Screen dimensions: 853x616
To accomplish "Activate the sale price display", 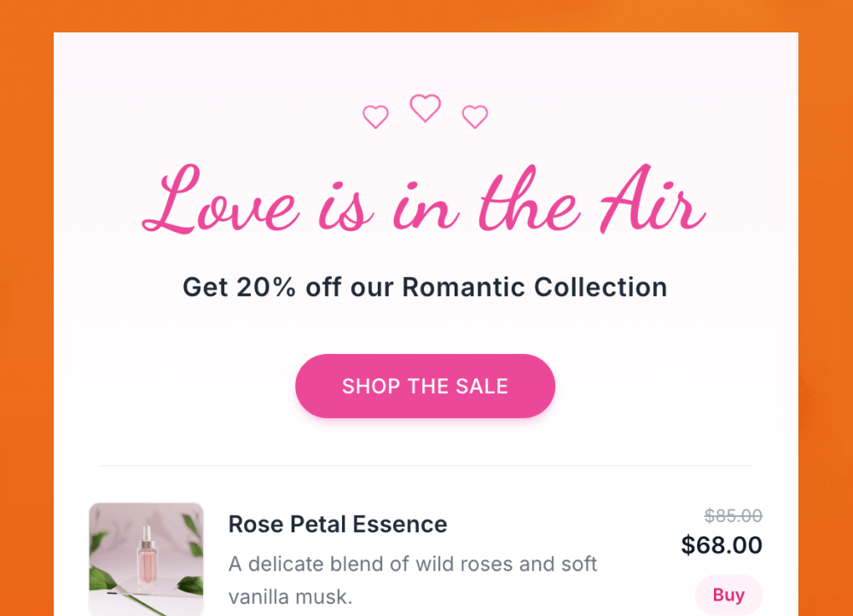I will click(x=722, y=544).
